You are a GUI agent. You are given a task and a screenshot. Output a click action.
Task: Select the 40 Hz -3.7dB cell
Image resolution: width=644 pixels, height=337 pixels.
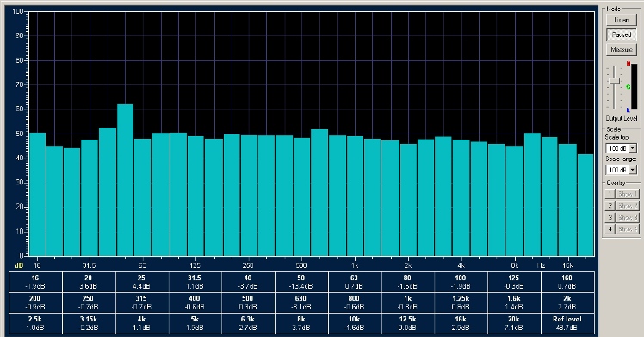tap(248, 282)
